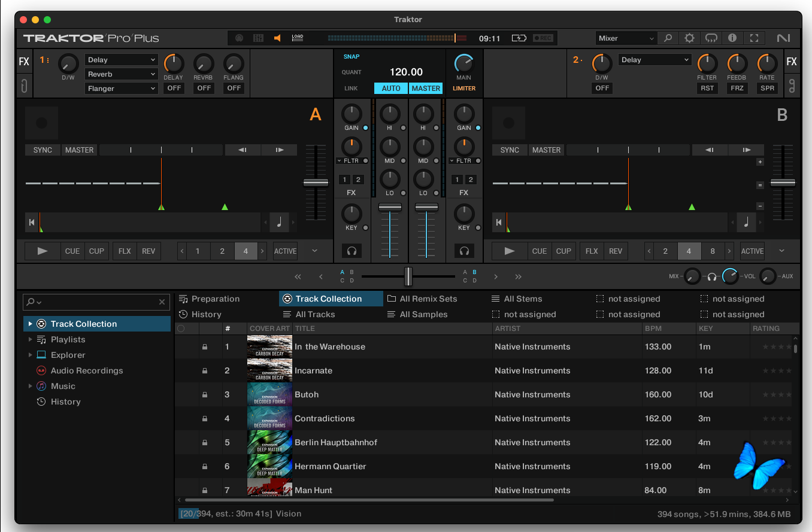Open the Reverb effect dropdown
Viewport: 812px width, 532px height.
122,74
